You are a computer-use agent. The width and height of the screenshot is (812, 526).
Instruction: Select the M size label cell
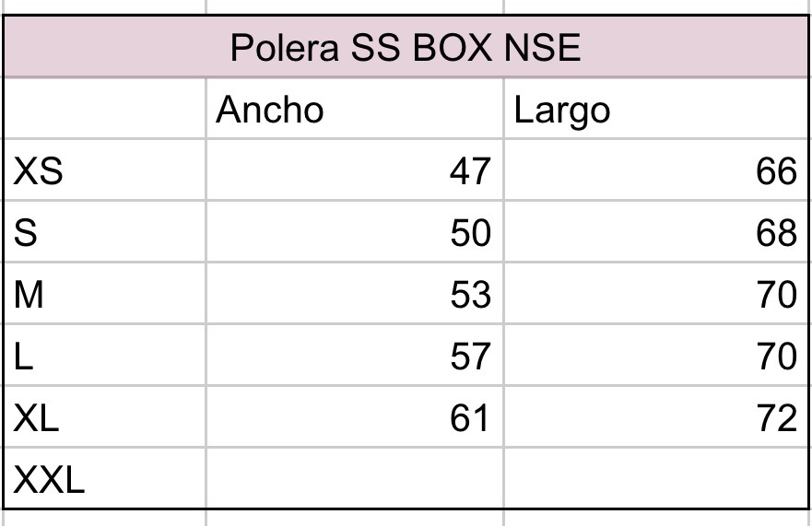[x=105, y=294]
